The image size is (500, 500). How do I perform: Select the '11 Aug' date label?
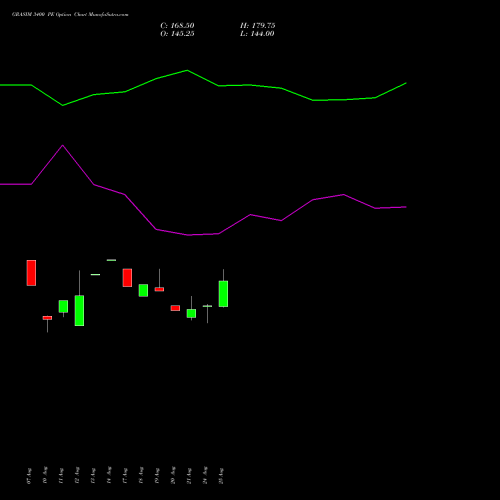coord(61,476)
